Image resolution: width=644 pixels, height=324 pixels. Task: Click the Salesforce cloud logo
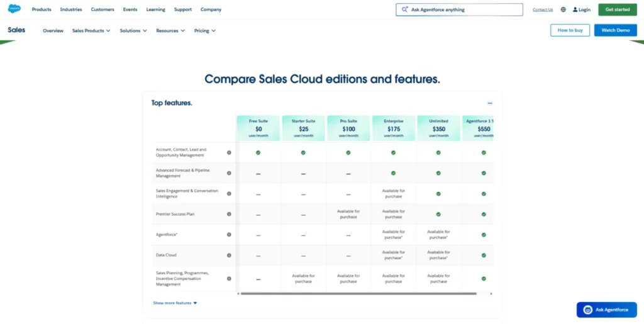tap(14, 9)
